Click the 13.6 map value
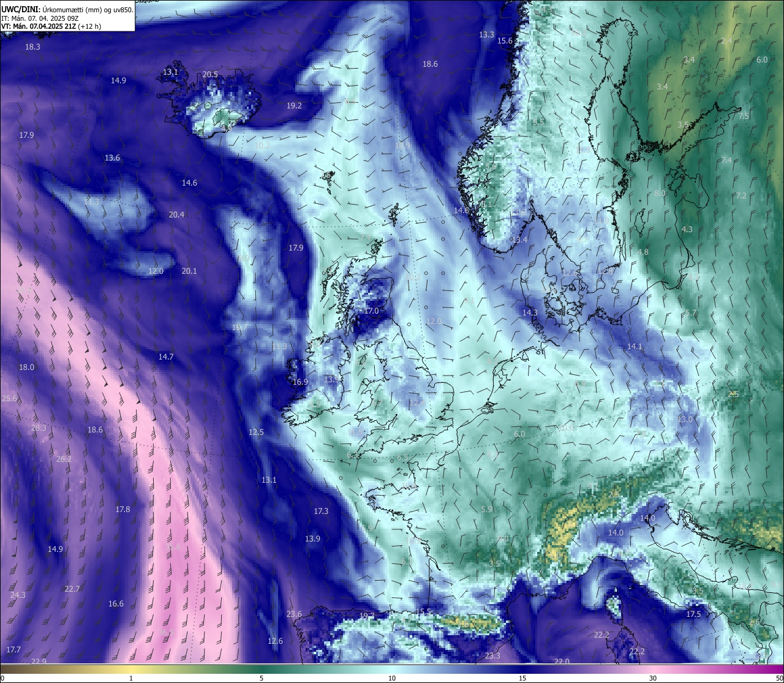Screen dimensions: 784x683 (112, 157)
